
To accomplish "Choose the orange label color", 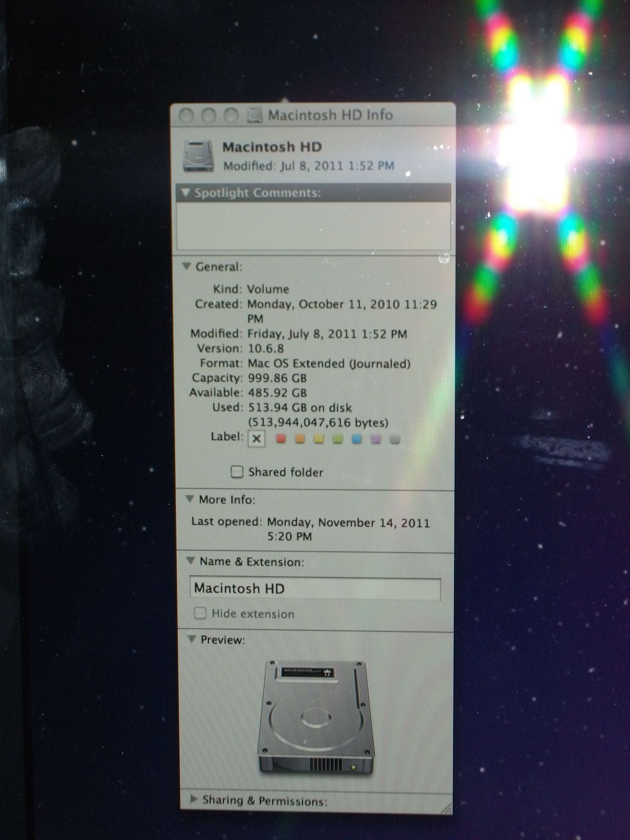I will point(300,439).
